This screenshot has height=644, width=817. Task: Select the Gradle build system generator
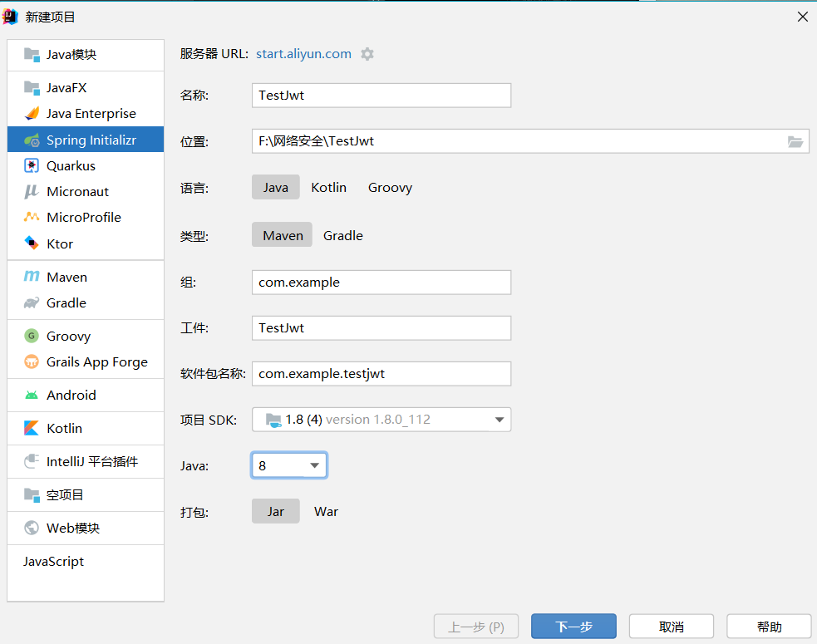click(x=64, y=302)
